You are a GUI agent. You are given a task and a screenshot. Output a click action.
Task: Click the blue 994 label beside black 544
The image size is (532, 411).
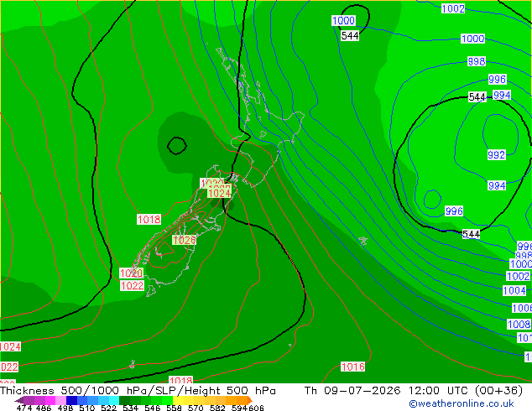pyautogui.click(x=502, y=95)
